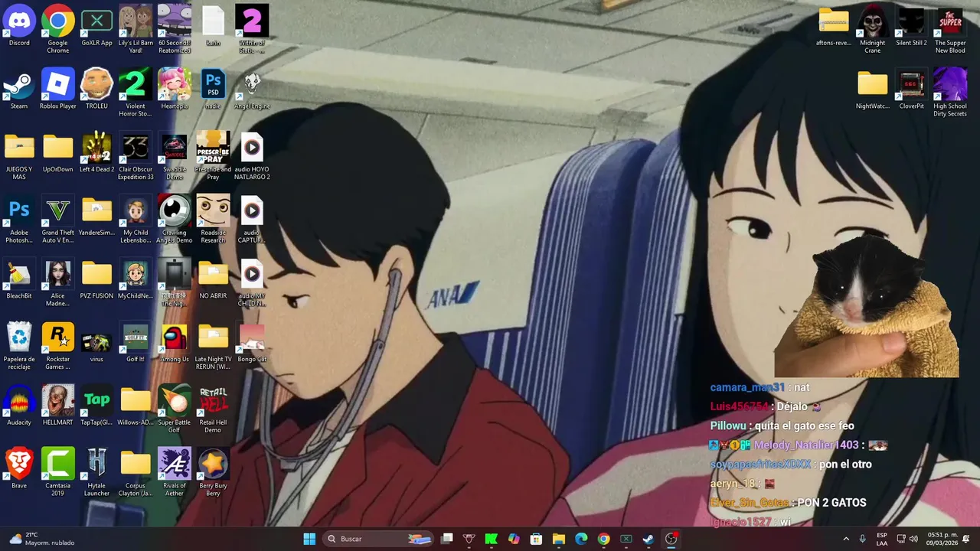980x551 pixels.
Task: Select the High School Dirty Secrets icon
Action: click(950, 93)
